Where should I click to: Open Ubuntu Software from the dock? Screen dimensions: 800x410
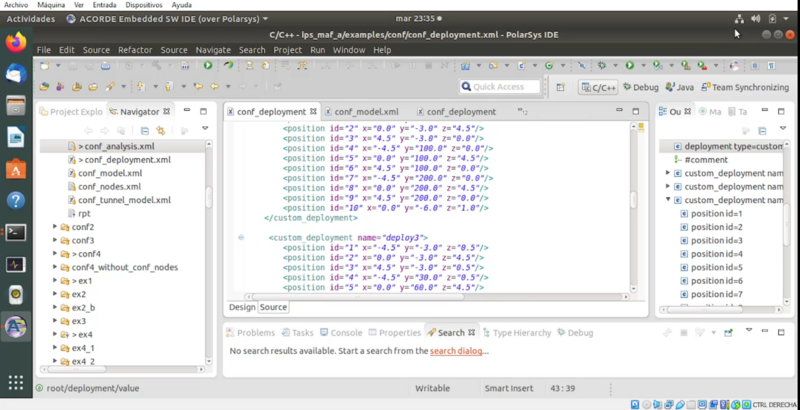[x=16, y=169]
